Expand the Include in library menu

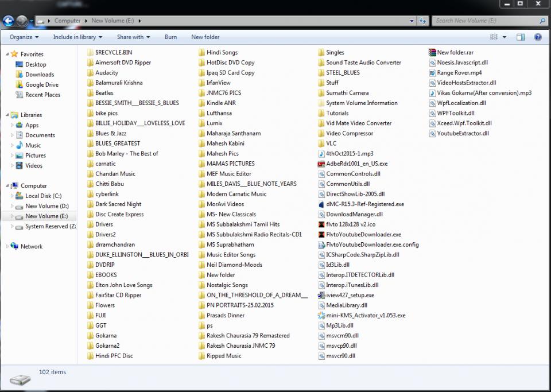(77, 37)
